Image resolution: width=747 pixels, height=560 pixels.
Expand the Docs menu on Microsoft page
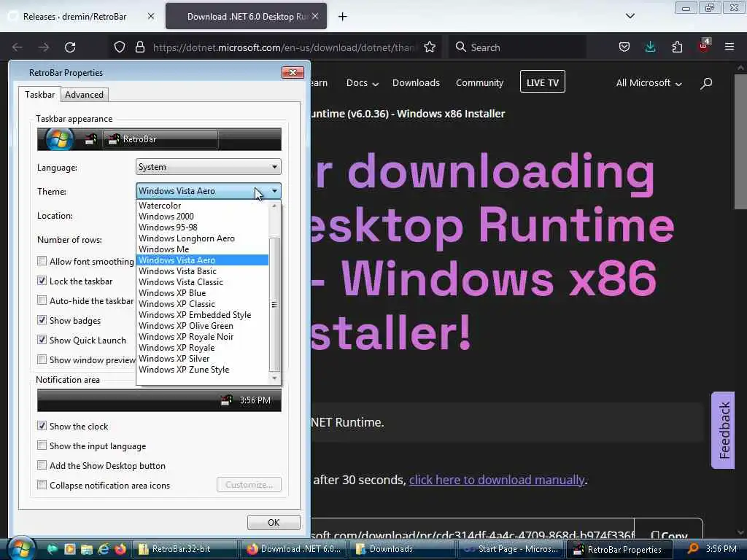363,83
